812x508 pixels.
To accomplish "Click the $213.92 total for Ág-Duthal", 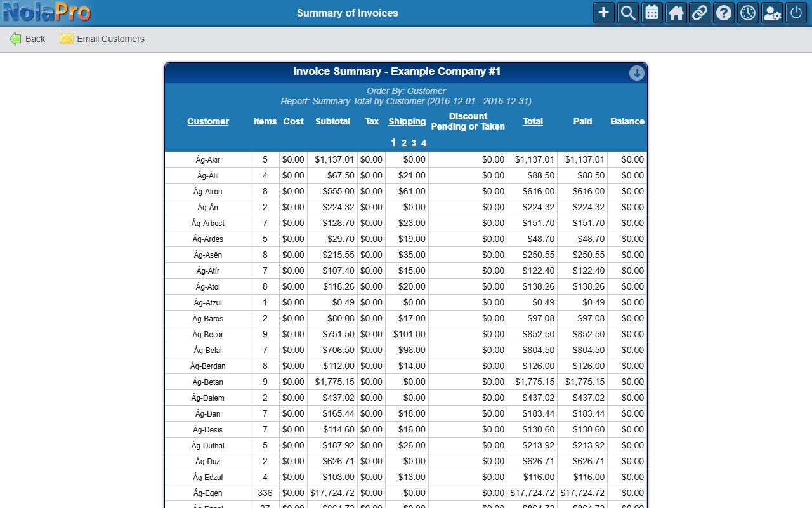I will (x=539, y=445).
